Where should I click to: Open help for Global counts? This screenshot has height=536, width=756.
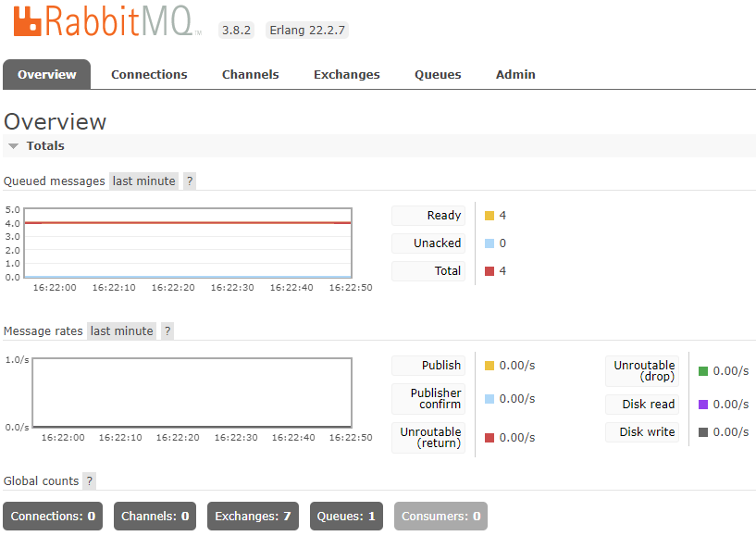[x=89, y=481]
